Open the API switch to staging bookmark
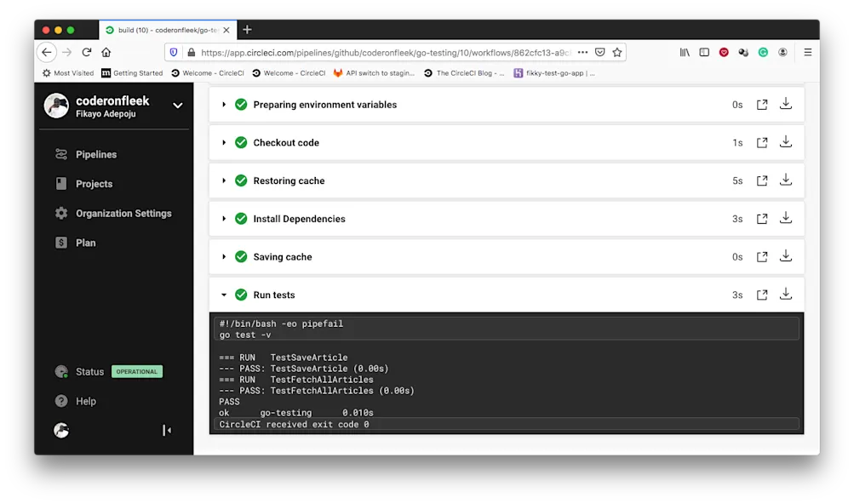 [374, 73]
